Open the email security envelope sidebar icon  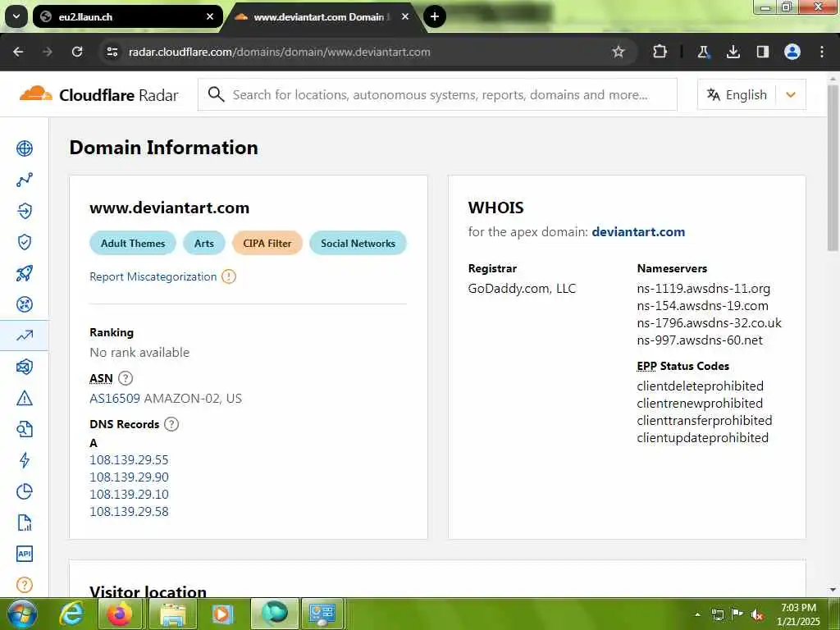[x=25, y=367]
